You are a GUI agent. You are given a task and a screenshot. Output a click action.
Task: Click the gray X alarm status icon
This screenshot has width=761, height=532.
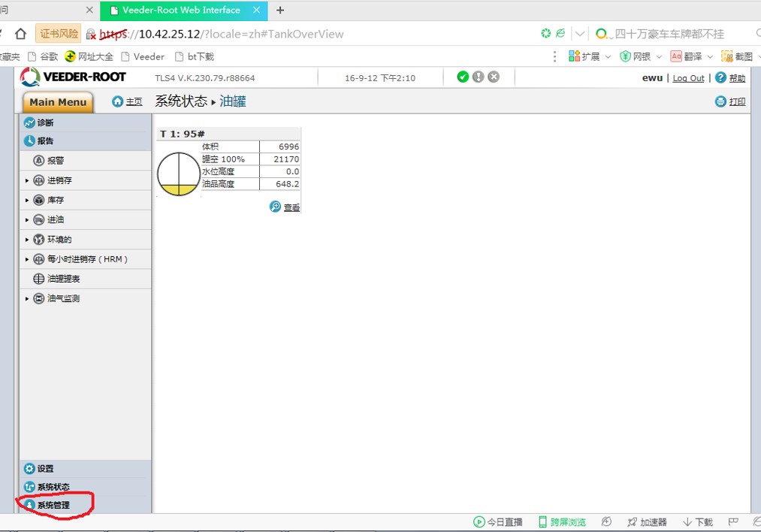pyautogui.click(x=494, y=77)
